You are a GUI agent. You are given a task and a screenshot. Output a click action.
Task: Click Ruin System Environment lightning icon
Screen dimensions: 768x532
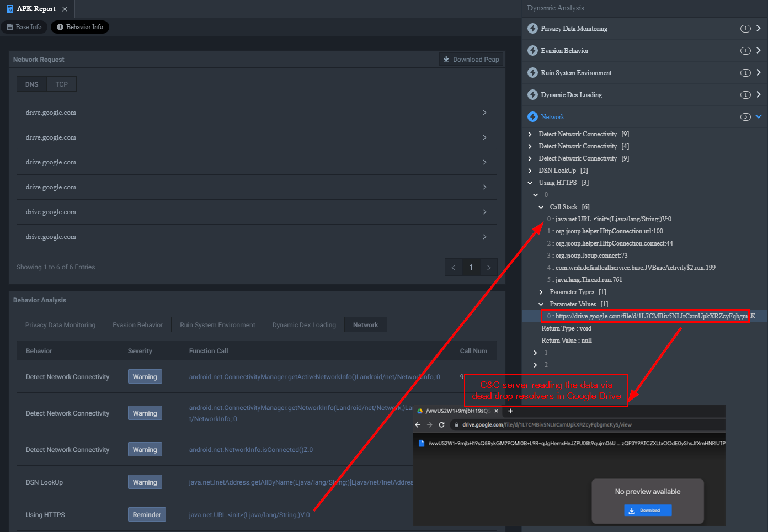532,73
